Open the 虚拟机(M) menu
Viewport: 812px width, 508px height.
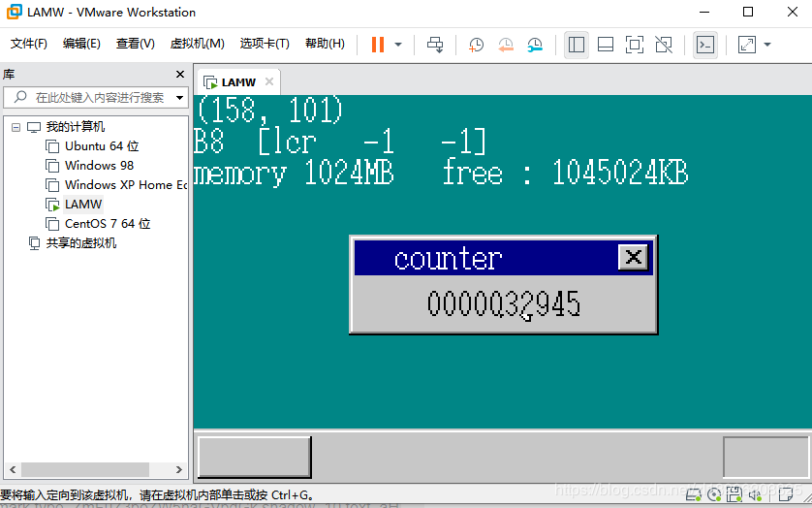pos(198,44)
